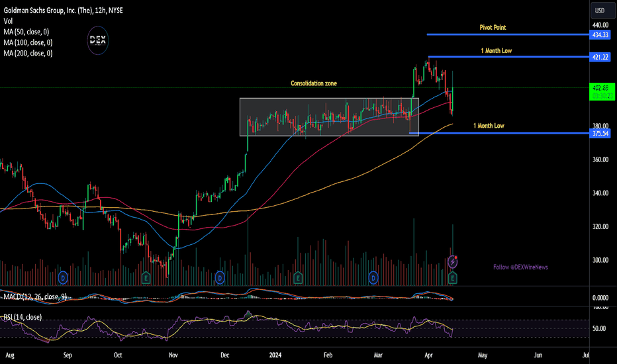The width and height of the screenshot is (617, 364).
Task: Select the gray consolidation rectangle
Action: click(330, 117)
